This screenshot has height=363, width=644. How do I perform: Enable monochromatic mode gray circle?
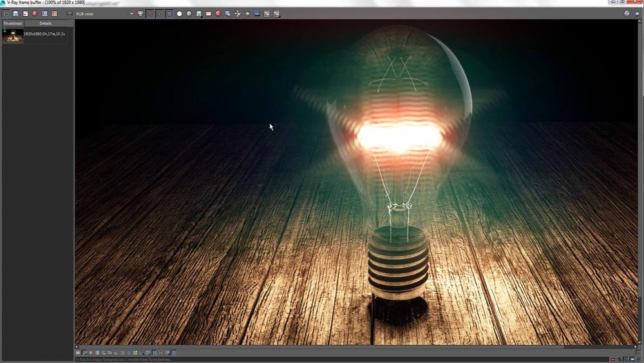[189, 14]
